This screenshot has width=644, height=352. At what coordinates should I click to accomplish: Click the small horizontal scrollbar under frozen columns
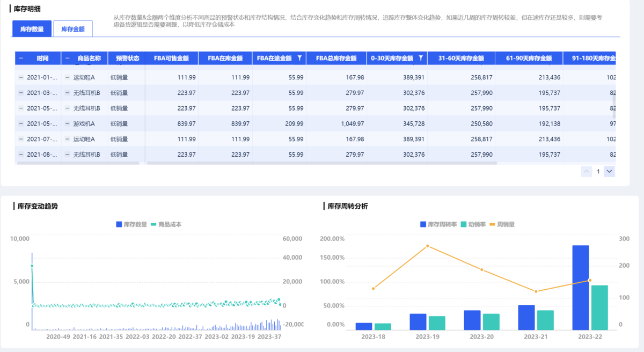pos(78,163)
